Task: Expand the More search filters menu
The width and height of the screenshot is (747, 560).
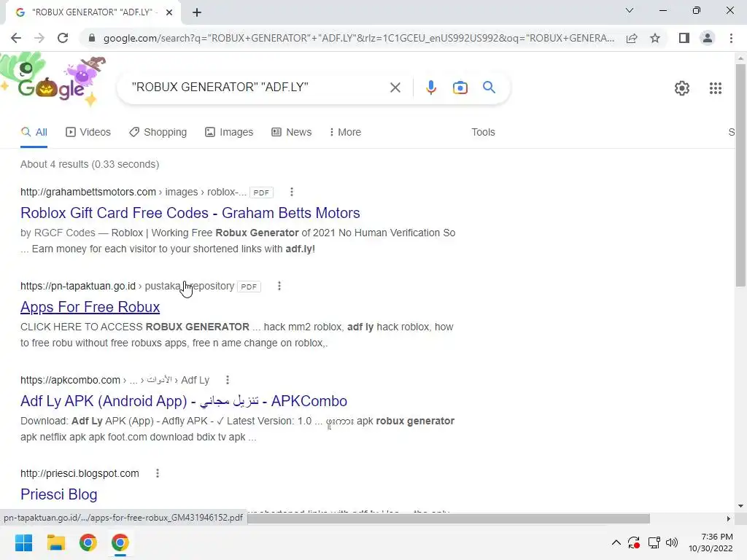Action: (345, 132)
